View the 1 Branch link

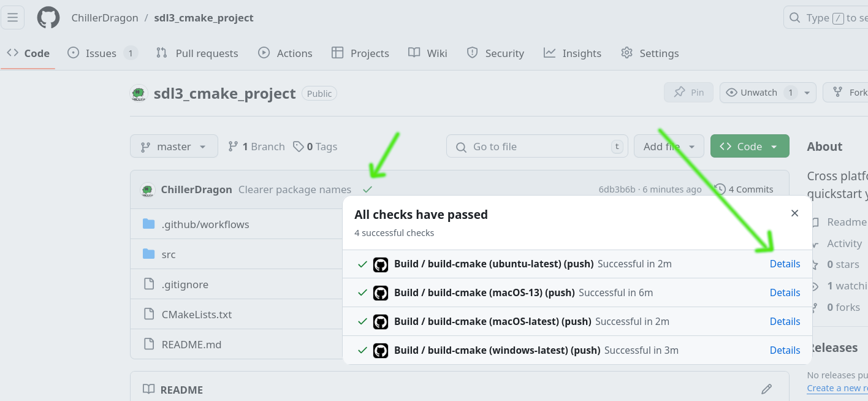[256, 147]
